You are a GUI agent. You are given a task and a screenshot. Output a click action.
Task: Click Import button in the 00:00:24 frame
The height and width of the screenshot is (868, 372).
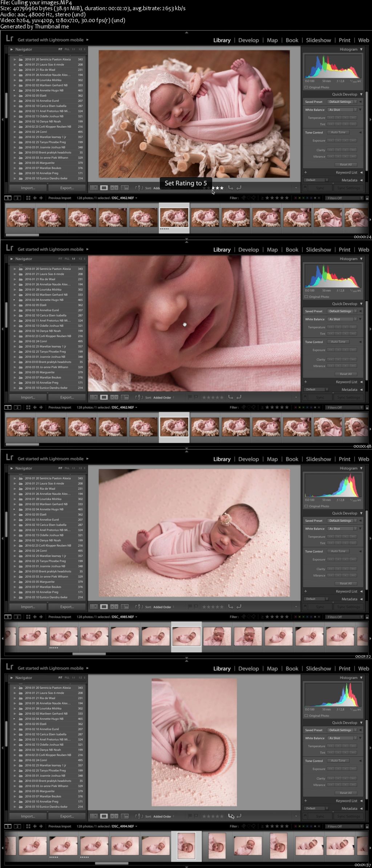[28, 188]
